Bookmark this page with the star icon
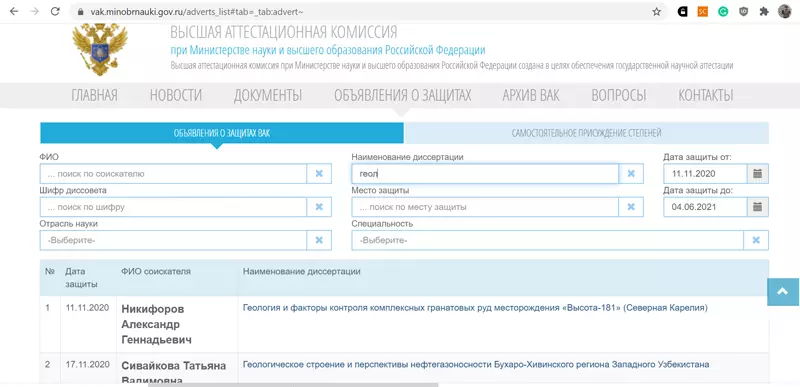The image size is (800, 387). [x=657, y=11]
